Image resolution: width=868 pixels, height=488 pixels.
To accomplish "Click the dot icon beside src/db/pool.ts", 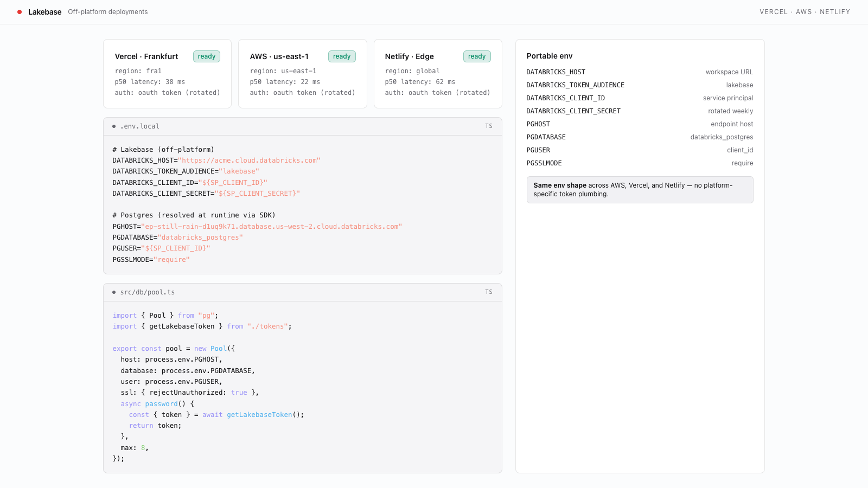I will point(114,292).
